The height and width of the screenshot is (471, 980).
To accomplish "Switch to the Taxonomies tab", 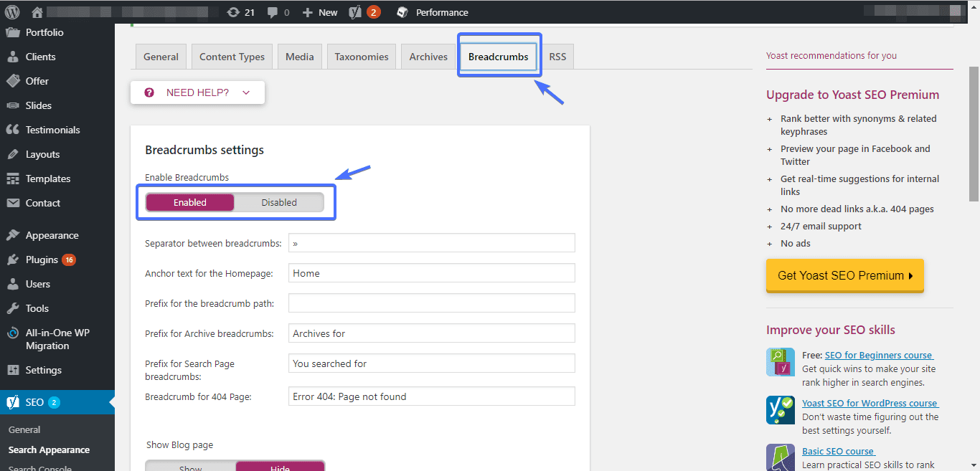I will 362,57.
